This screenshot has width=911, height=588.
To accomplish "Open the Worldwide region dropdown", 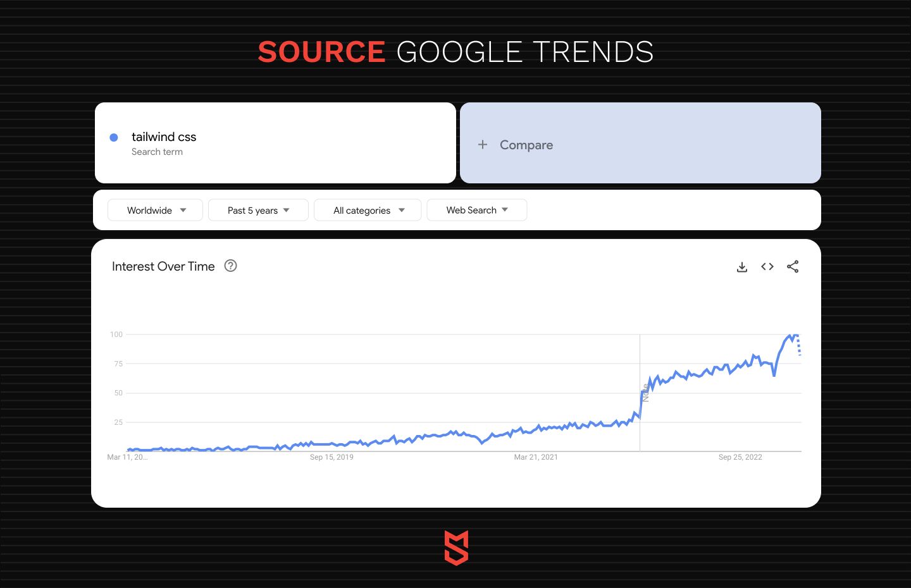I will point(155,211).
